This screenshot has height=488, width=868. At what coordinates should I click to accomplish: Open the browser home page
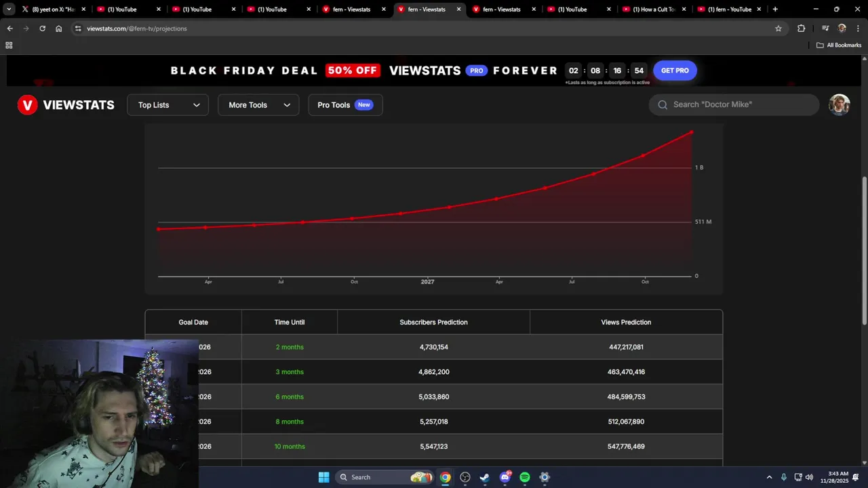pos(59,28)
